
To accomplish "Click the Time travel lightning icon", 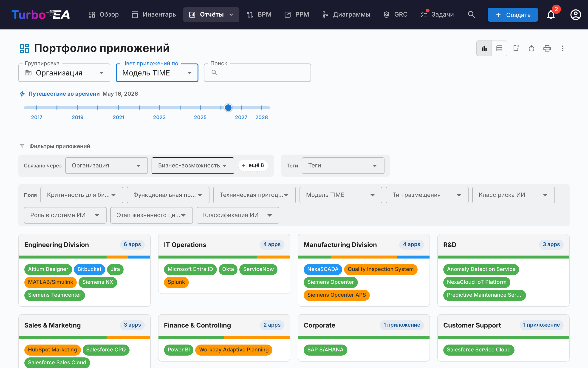I will pyautogui.click(x=22, y=94).
